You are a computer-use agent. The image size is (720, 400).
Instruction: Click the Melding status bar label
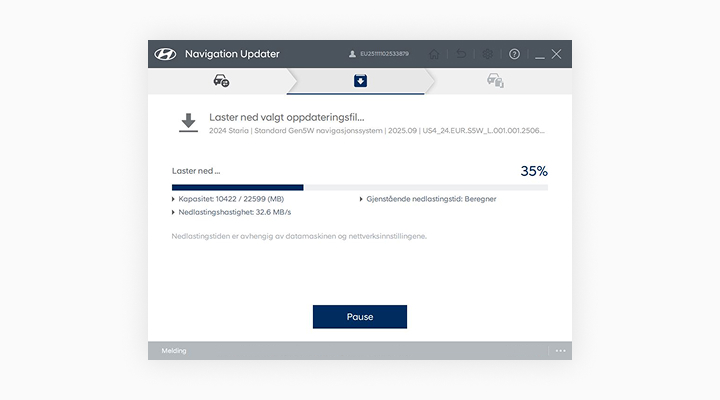coord(174,351)
